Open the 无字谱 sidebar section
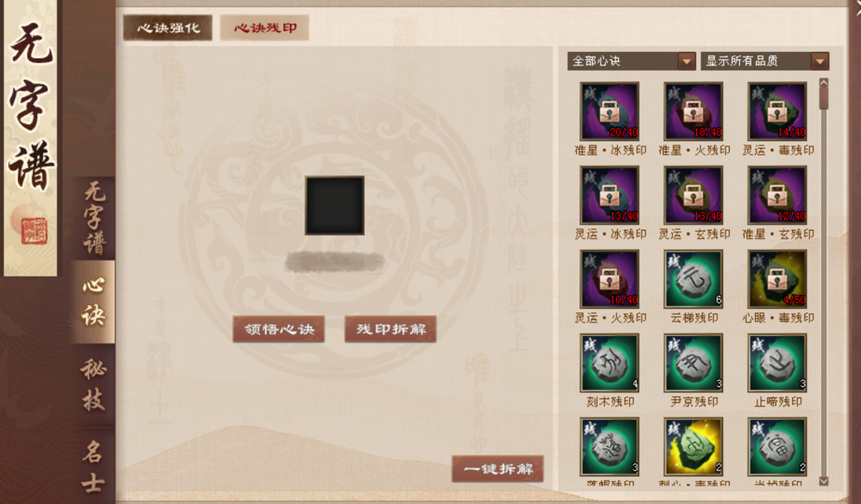Image resolution: width=861 pixels, height=504 pixels. point(94,219)
